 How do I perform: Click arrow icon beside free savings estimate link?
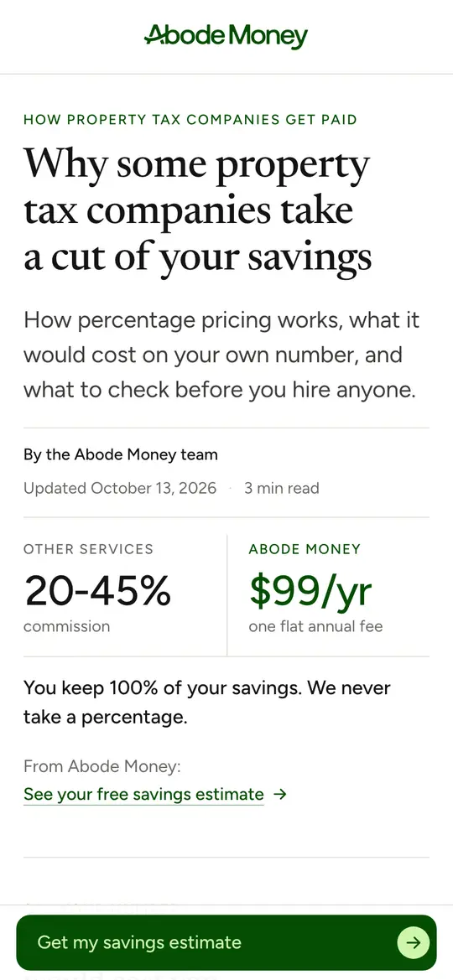point(280,795)
